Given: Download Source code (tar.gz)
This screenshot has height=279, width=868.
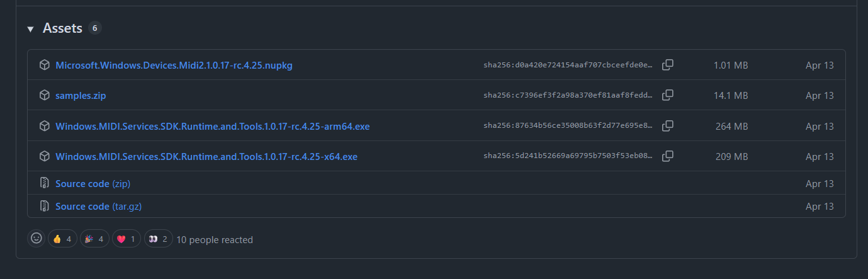Looking at the screenshot, I should 98,206.
